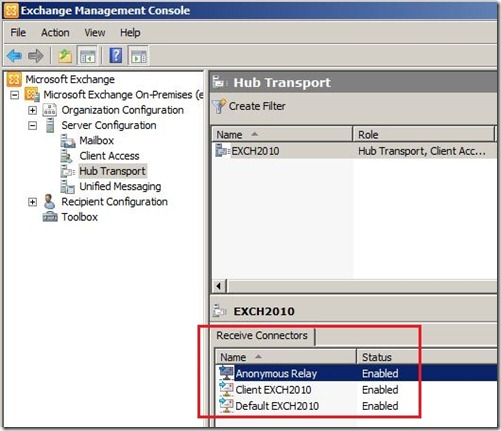Viewport: 501px width, 431px height.
Task: Open the Action menu
Action: [x=55, y=33]
